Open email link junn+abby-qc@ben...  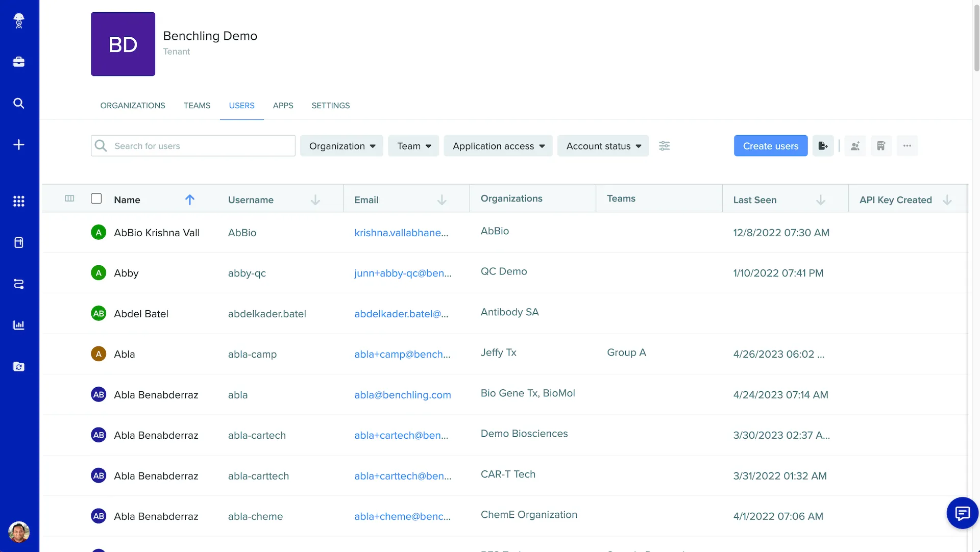[x=403, y=273]
